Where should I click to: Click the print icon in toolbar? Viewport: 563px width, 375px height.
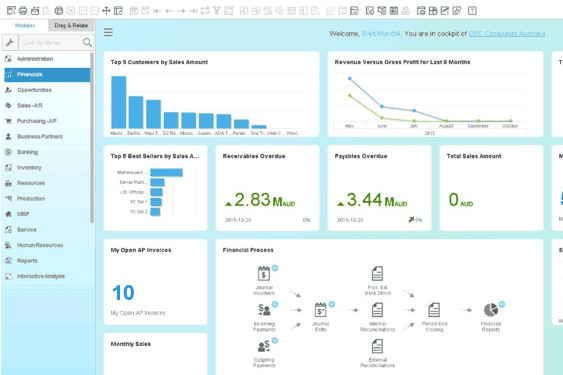tap(23, 11)
